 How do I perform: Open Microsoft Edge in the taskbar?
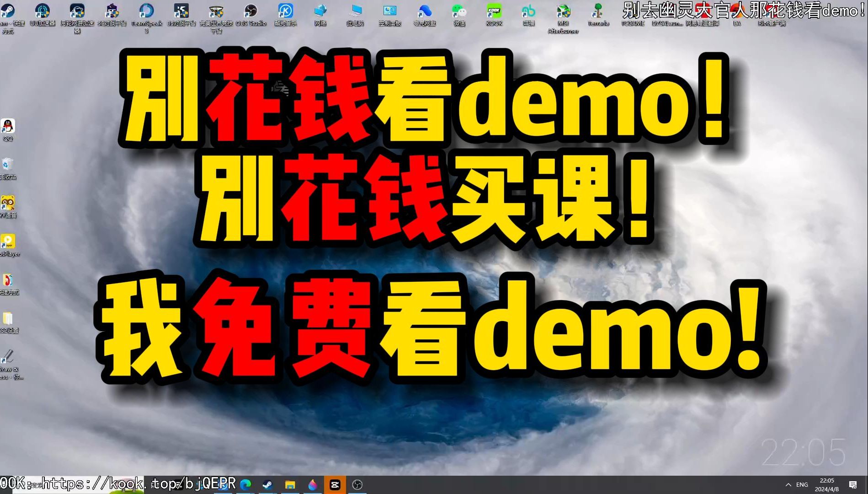point(245,485)
